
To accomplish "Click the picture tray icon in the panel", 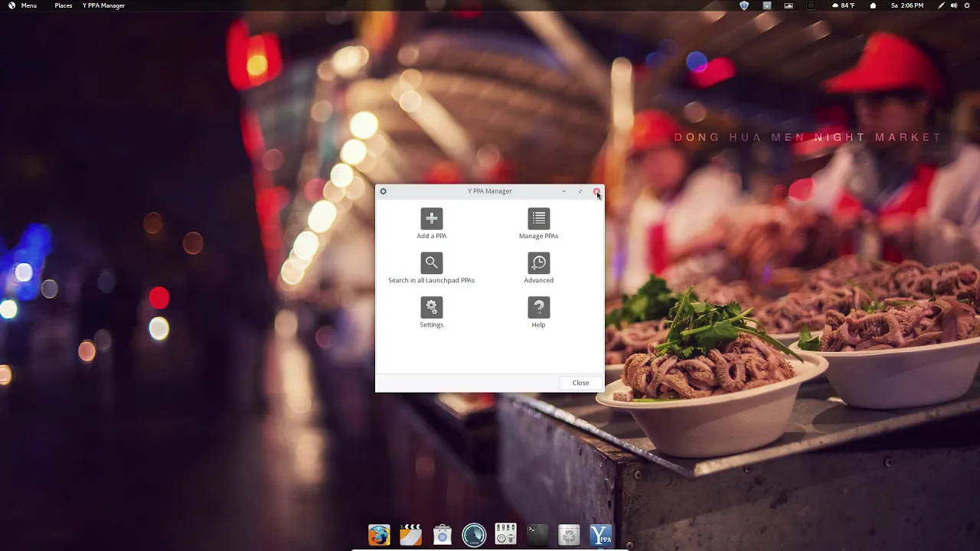I will point(789,5).
